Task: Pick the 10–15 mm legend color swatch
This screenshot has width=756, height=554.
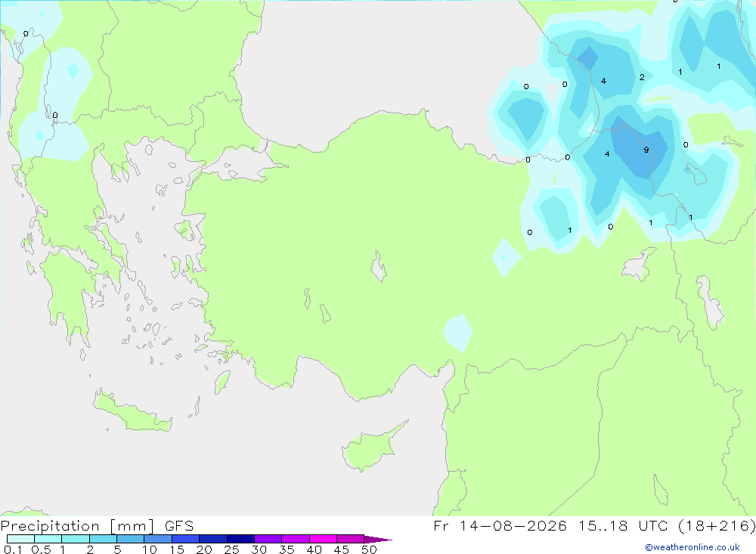Action: (x=158, y=539)
